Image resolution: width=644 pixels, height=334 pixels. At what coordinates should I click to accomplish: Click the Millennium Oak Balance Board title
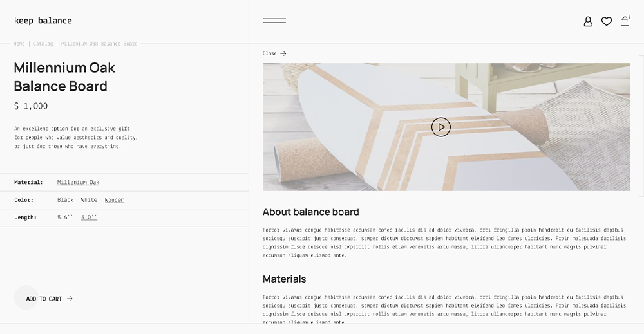click(x=64, y=77)
